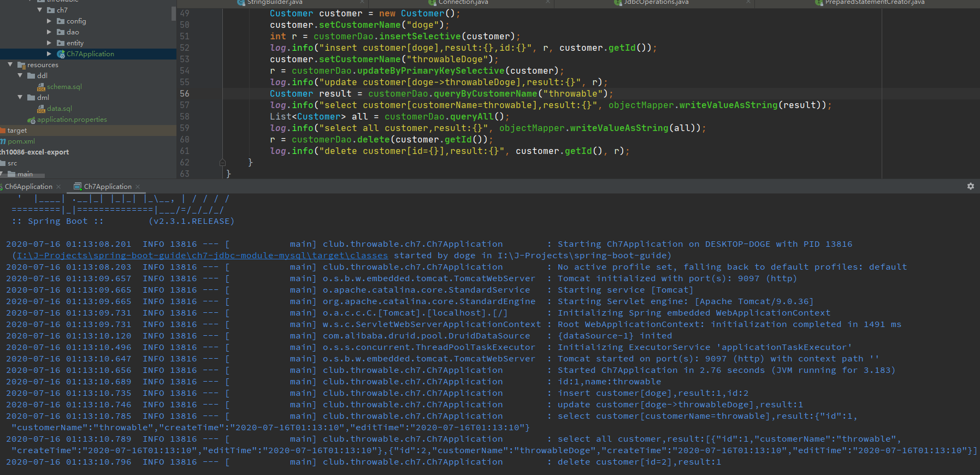Image resolution: width=980 pixels, height=475 pixels.
Task: Click the schema.sql SQL file icon
Action: click(42, 87)
